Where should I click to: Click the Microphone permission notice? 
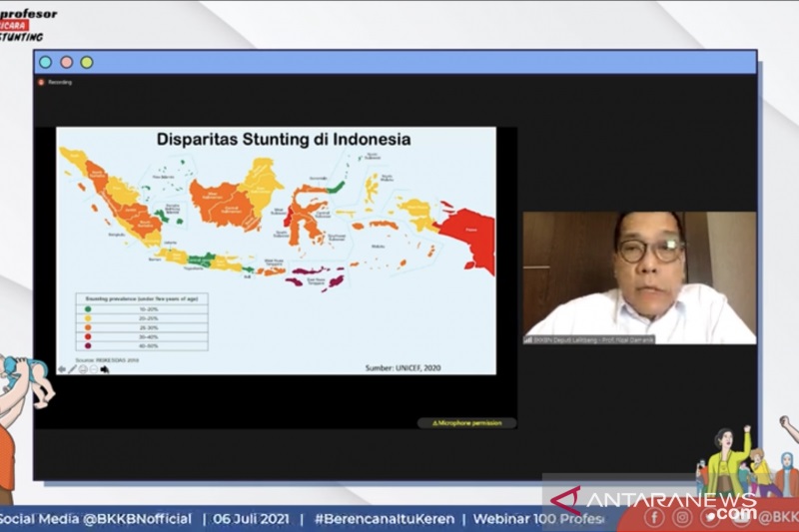pyautogui.click(x=466, y=423)
